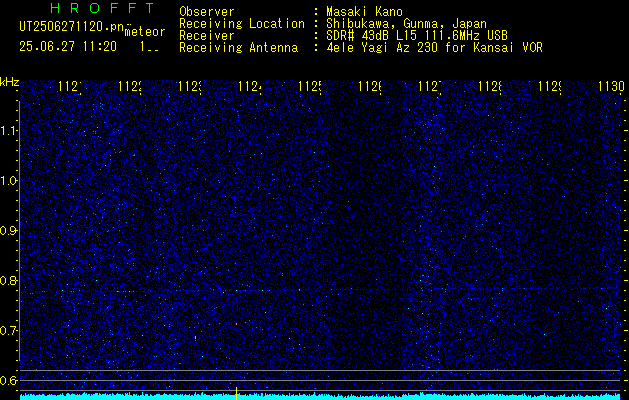The height and width of the screenshot is (400, 629).
Task: Click observer name Masaki Kano
Action: click(x=364, y=12)
